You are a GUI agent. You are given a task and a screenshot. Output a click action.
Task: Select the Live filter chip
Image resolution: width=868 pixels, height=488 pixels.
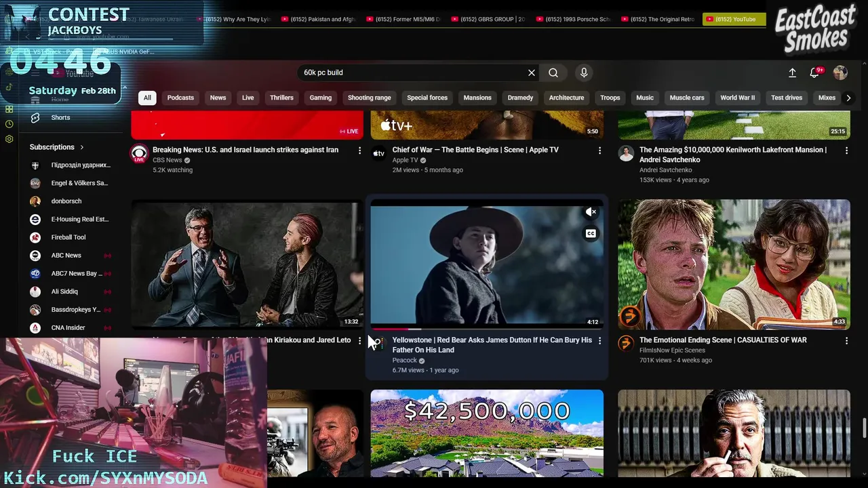248,98
